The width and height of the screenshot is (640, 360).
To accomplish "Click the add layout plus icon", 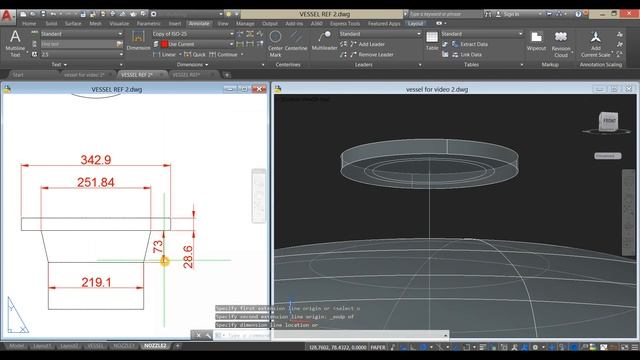I will pos(177,346).
